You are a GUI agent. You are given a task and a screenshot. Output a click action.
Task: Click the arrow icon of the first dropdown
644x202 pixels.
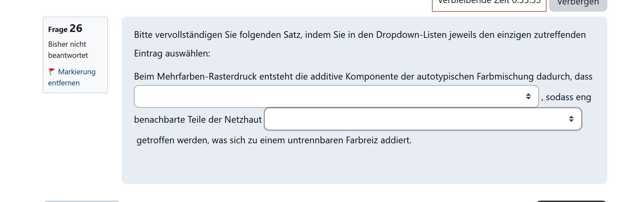click(528, 97)
